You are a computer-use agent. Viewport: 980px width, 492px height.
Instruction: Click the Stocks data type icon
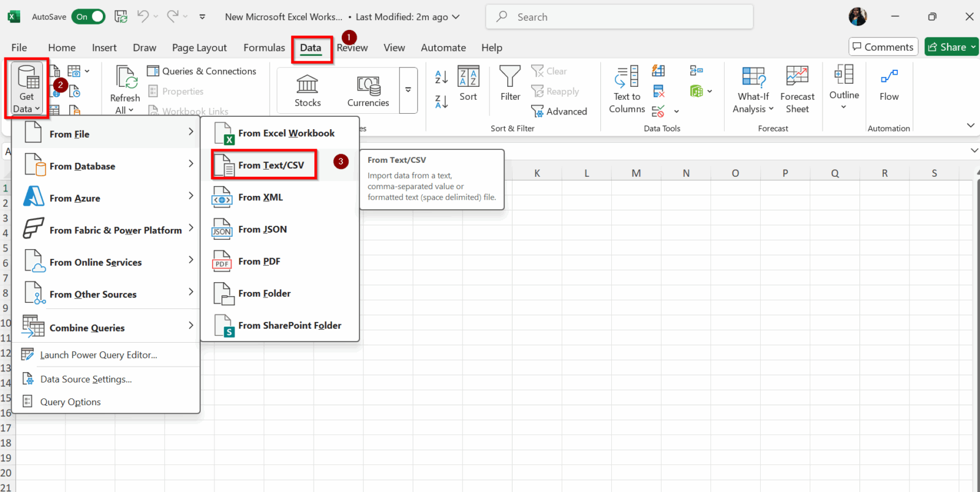point(307,84)
